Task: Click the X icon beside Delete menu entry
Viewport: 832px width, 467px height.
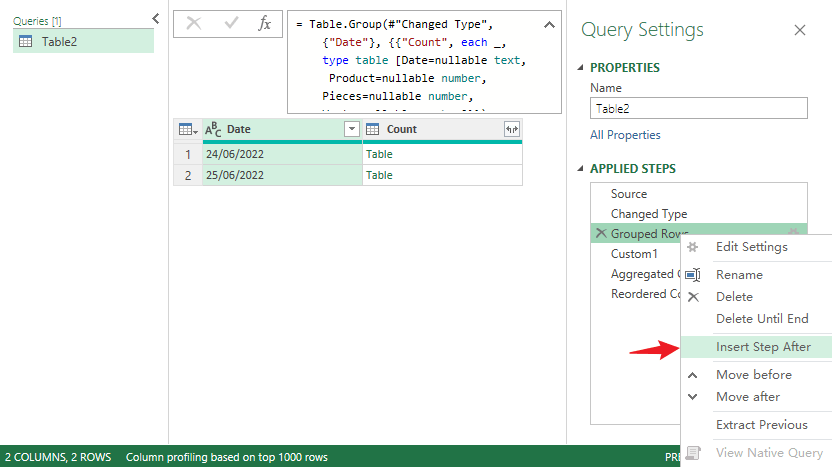Action: 693,297
